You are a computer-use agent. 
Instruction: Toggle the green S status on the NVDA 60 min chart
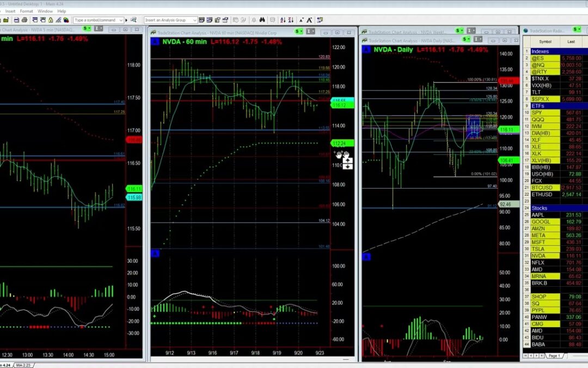pos(296,31)
